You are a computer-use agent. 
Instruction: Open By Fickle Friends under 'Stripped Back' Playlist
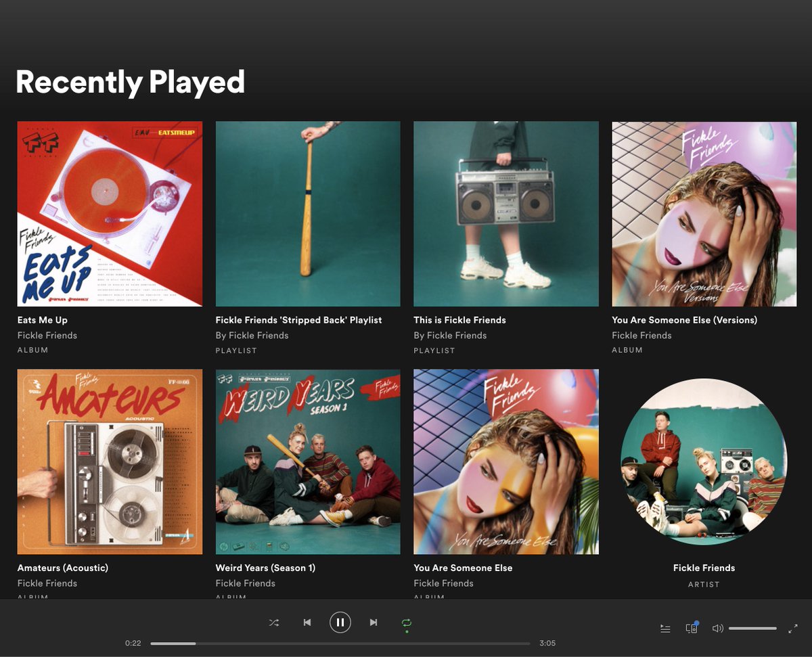(x=252, y=336)
